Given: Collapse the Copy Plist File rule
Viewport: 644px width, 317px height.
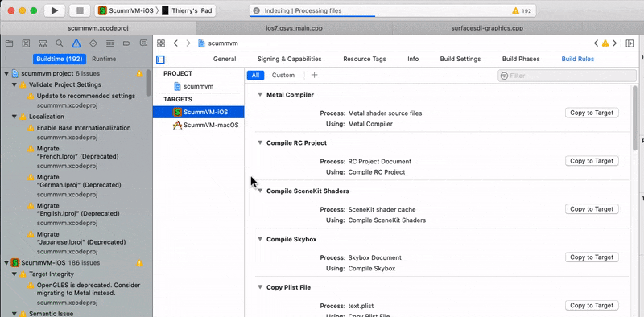Looking at the screenshot, I should pyautogui.click(x=259, y=287).
